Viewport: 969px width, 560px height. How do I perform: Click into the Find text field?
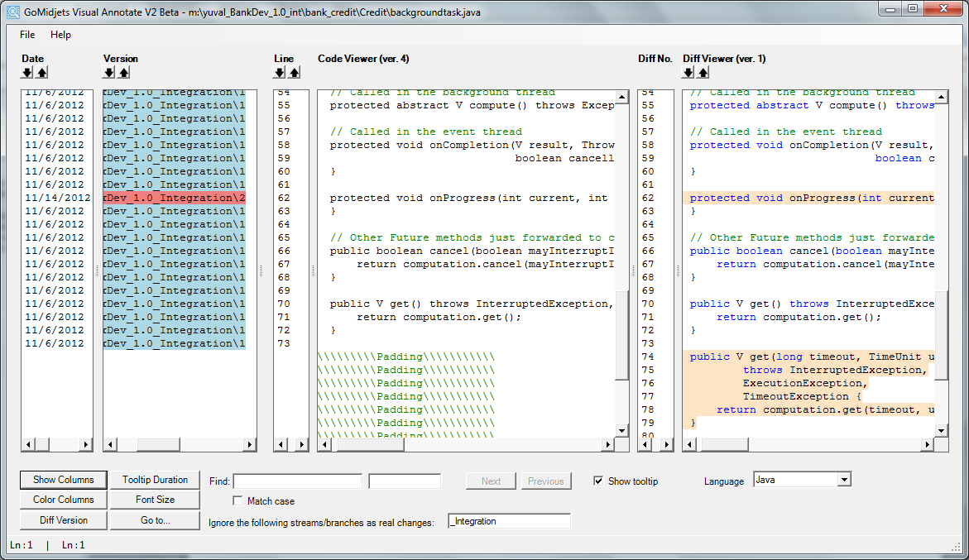coord(297,481)
